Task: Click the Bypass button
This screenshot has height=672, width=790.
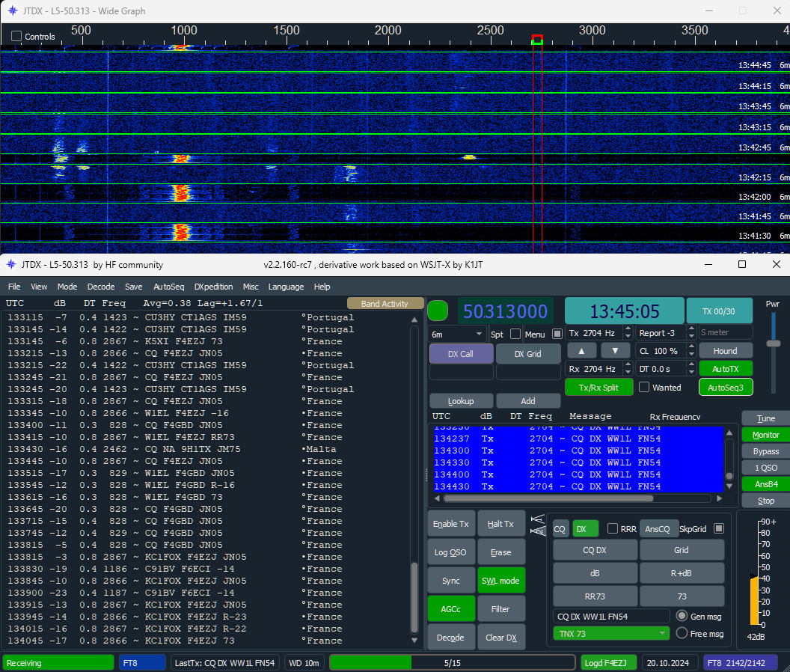Action: click(766, 451)
